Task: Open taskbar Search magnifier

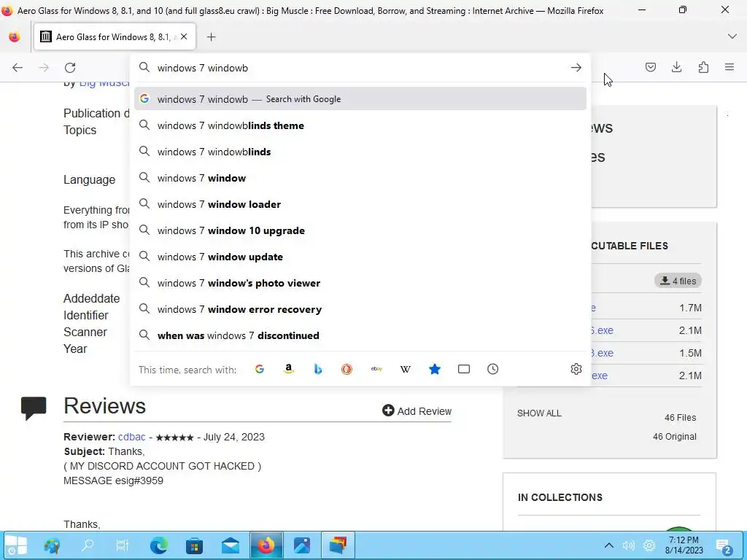Action: [x=88, y=545]
